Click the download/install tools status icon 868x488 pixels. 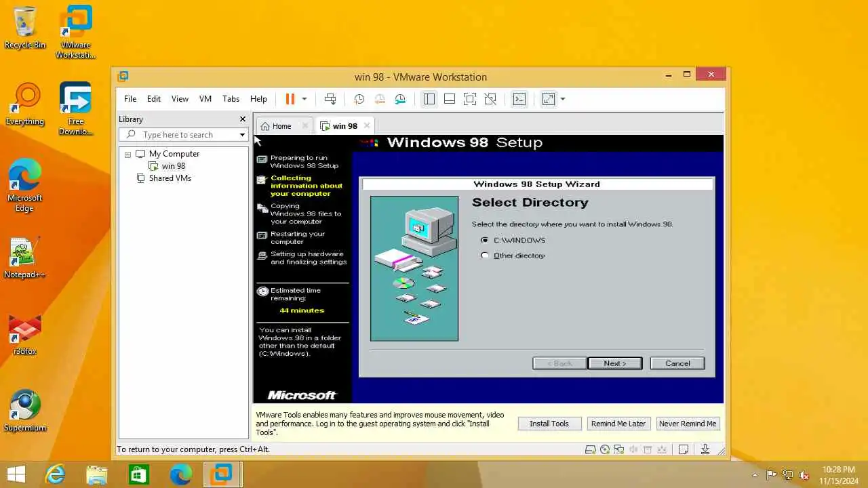(x=705, y=449)
